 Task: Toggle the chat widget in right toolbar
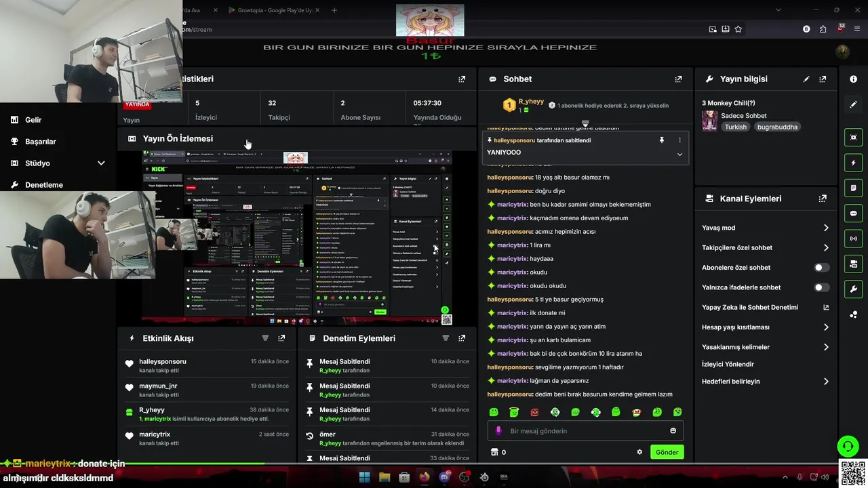[x=853, y=213]
